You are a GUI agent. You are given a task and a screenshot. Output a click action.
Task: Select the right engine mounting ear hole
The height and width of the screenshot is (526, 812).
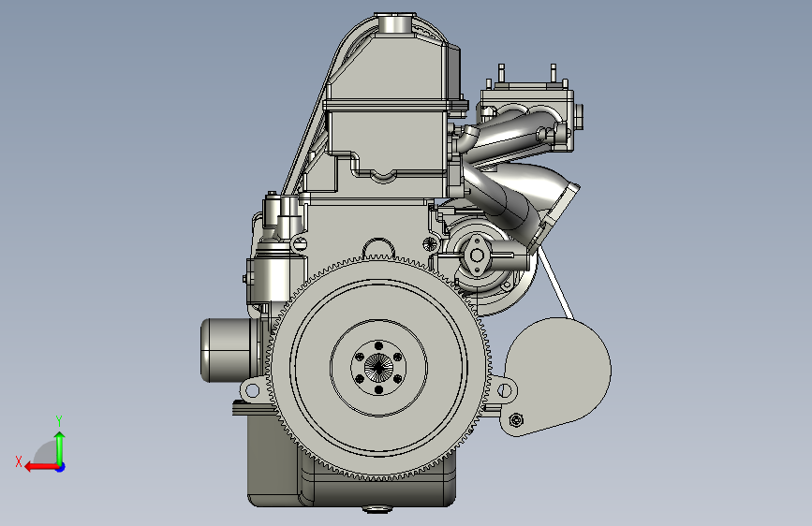(x=505, y=390)
